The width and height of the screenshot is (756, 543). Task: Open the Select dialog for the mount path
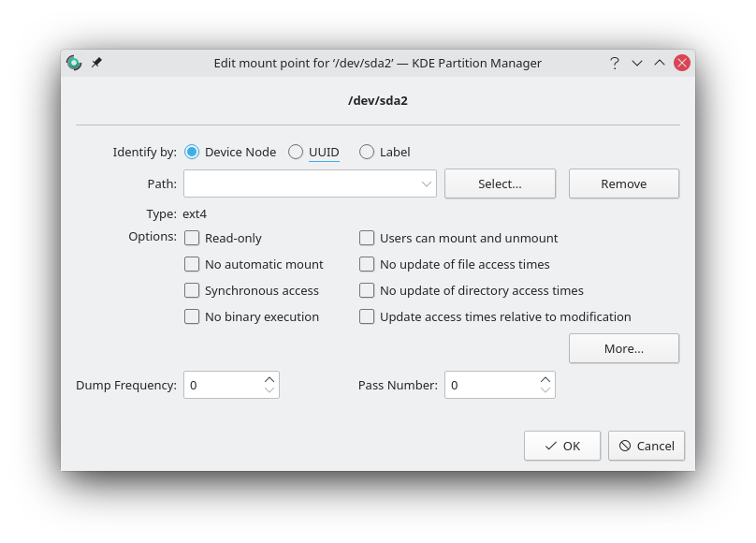(500, 183)
